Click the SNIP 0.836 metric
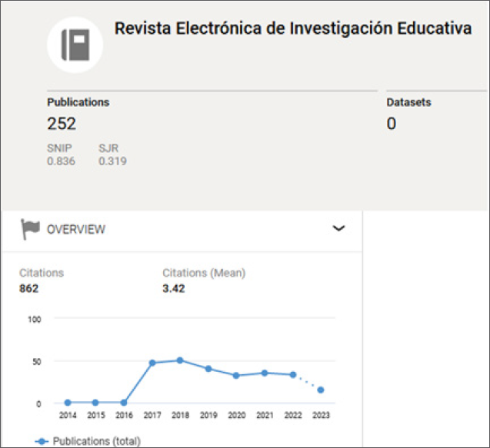The image size is (490, 448). (x=61, y=161)
